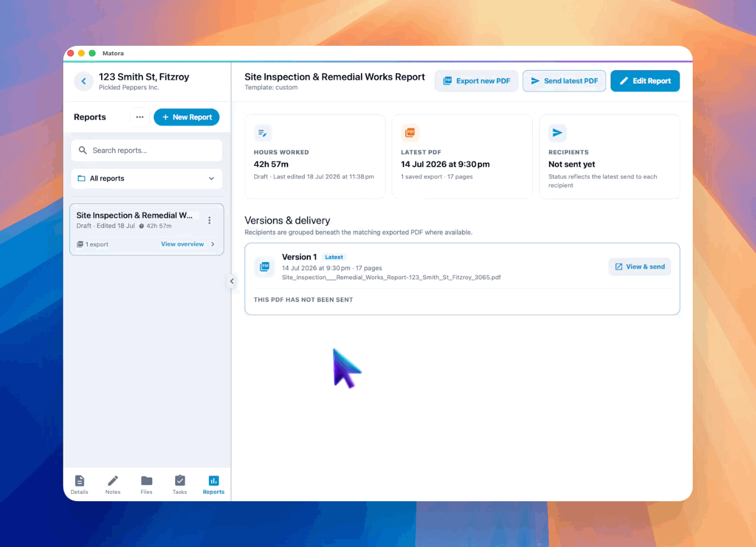Switch to the Notes tab
The width and height of the screenshot is (756, 547).
113,485
